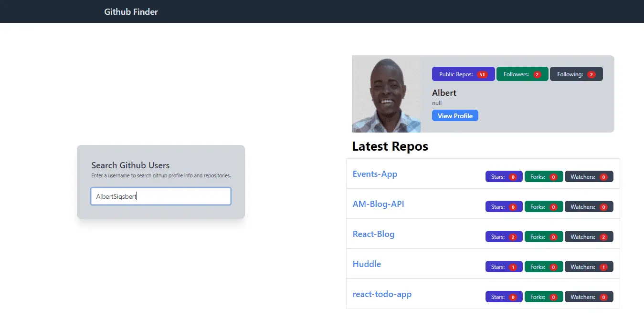Click the Forks badge for AM-Blog-API
Image resolution: width=644 pixels, height=318 pixels.
[543, 206]
